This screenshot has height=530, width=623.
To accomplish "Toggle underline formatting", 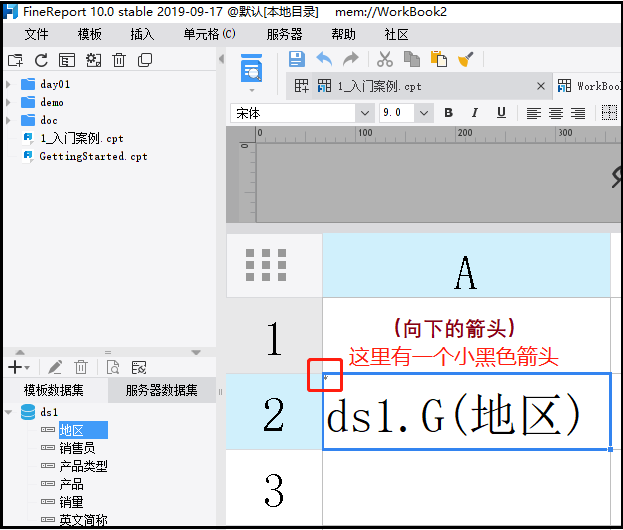I will click(x=501, y=113).
